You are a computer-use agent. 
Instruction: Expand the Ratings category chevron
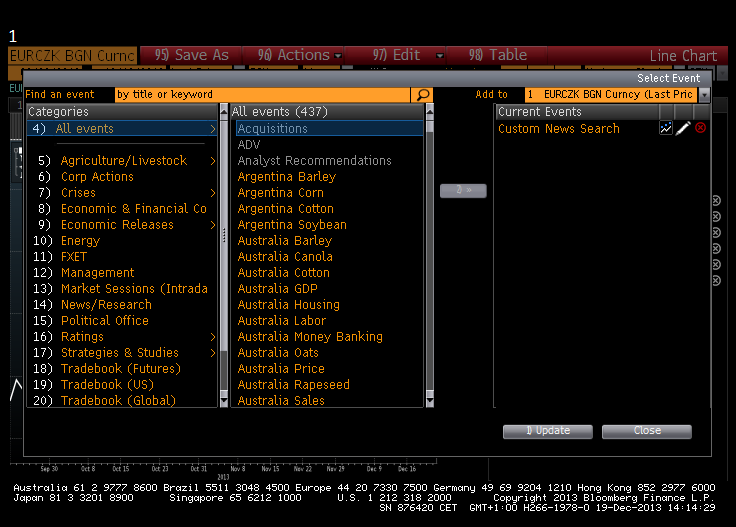(213, 337)
